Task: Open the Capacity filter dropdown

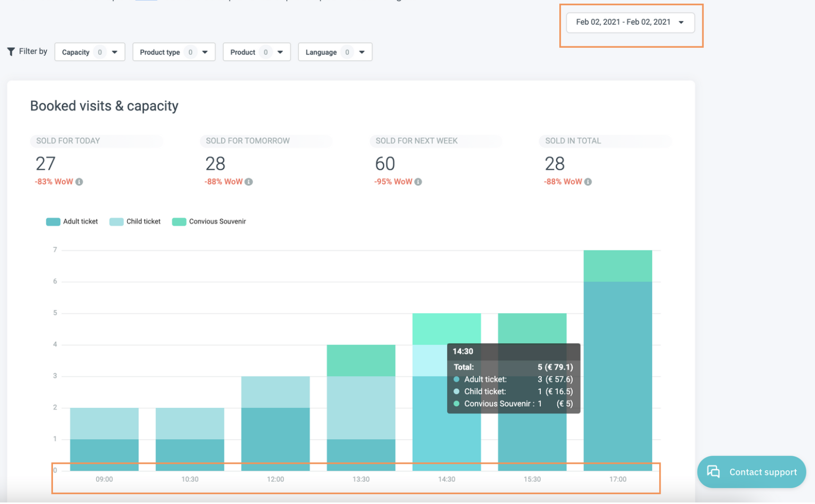Action: 90,52
